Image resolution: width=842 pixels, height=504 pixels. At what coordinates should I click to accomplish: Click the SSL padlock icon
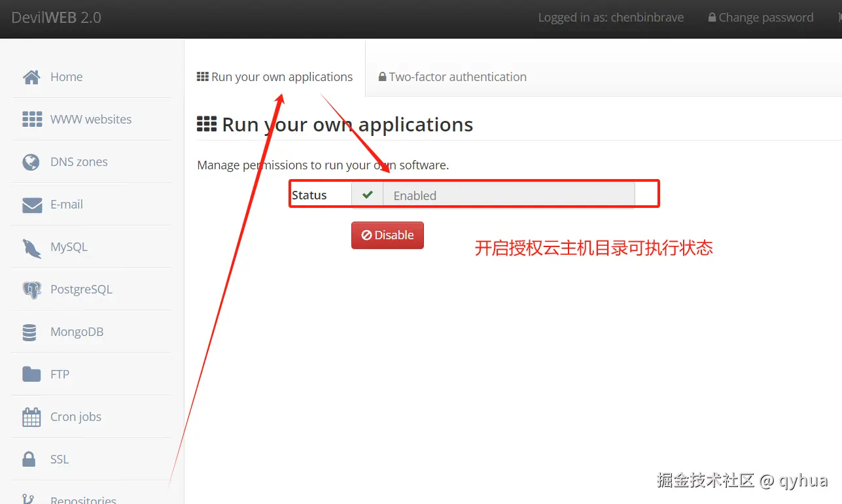click(29, 459)
